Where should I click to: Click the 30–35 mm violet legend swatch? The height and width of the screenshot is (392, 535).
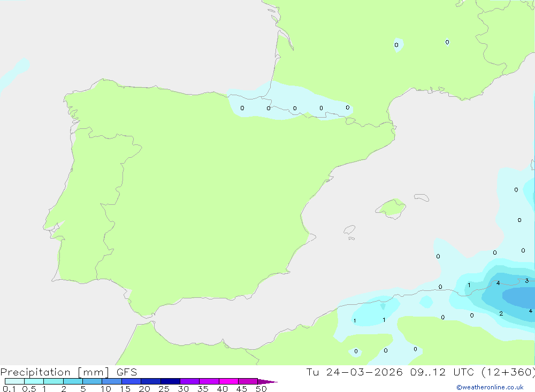pos(189,381)
